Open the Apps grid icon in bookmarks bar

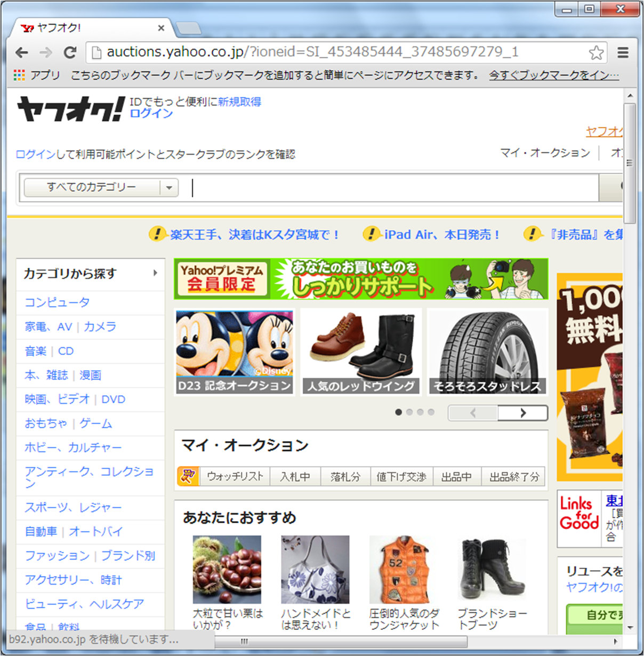(x=19, y=75)
